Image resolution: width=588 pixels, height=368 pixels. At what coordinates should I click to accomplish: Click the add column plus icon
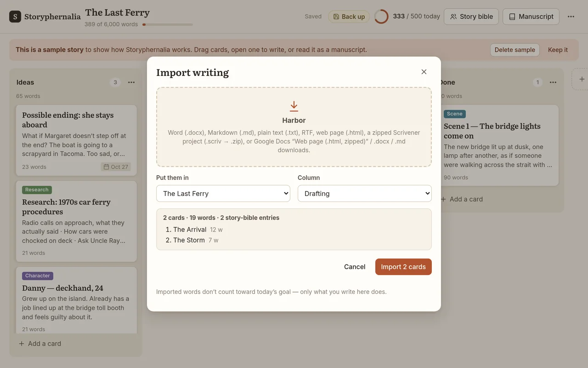[582, 79]
